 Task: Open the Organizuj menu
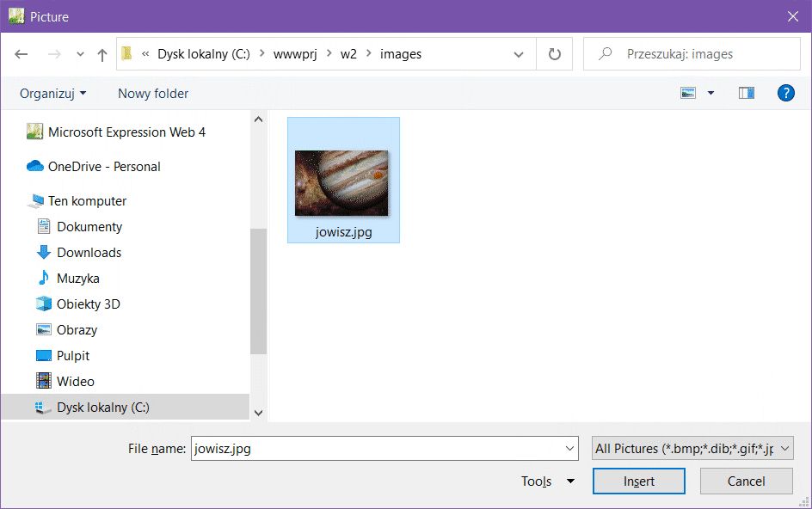[52, 94]
